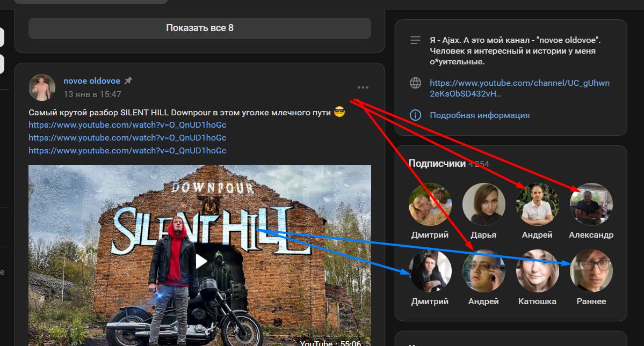644x346 pixels.
Task: Click the sunglasses emoji in the post text
Action: 339,112
